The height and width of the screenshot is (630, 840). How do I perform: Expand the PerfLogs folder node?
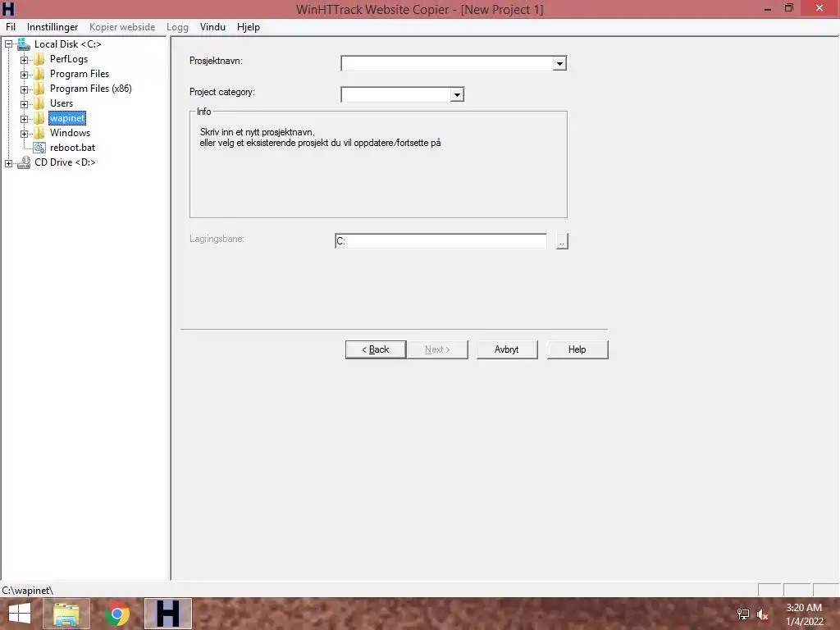pyautogui.click(x=24, y=59)
